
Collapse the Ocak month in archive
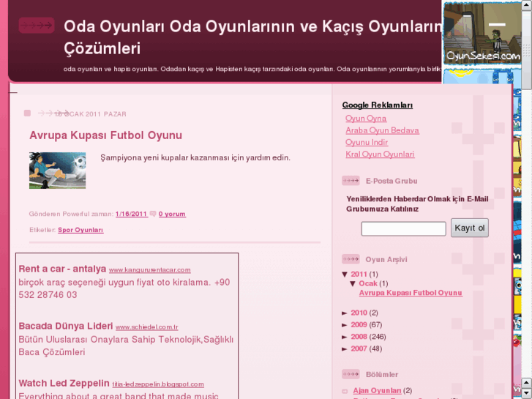point(353,283)
